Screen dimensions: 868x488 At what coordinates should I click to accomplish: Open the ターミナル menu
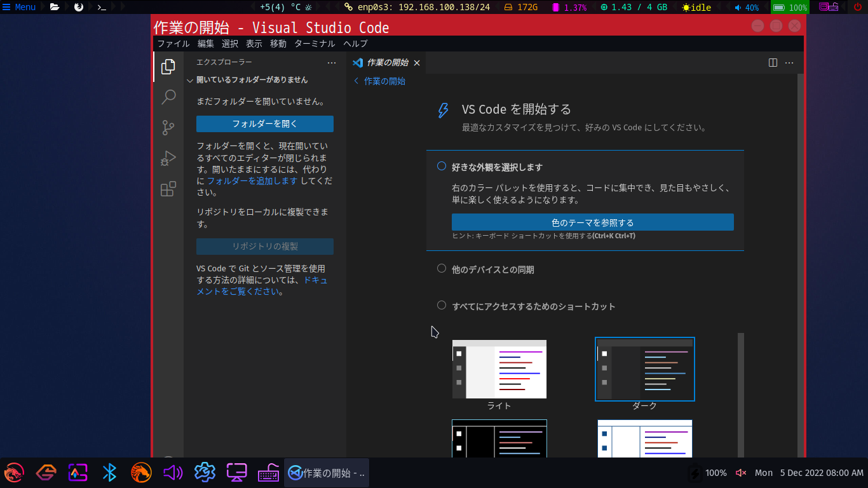[315, 44]
